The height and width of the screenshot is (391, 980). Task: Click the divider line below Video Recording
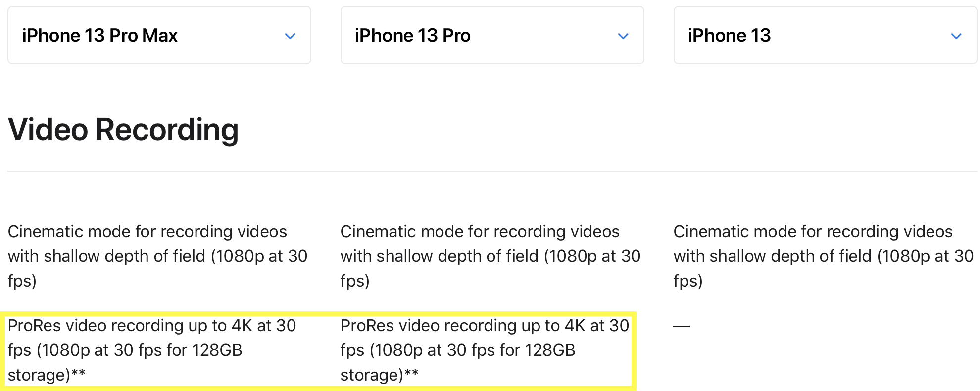click(x=492, y=171)
